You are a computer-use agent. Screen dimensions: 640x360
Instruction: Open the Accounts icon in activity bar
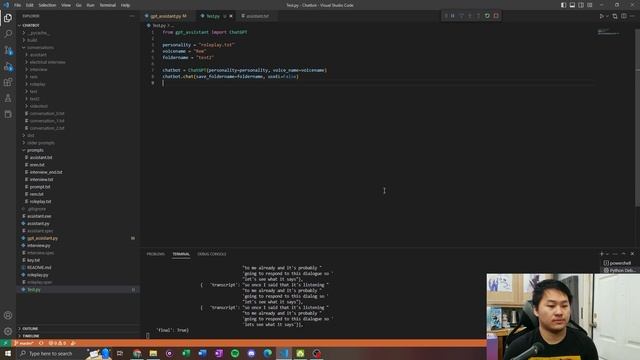[x=8, y=315]
